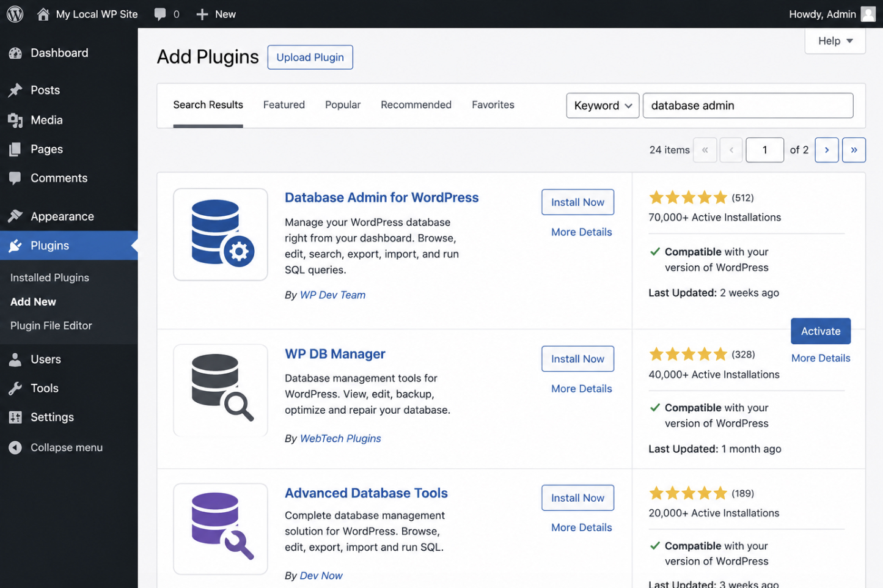The image size is (883, 588).
Task: Click the Plugins plug icon
Action: coord(15,246)
